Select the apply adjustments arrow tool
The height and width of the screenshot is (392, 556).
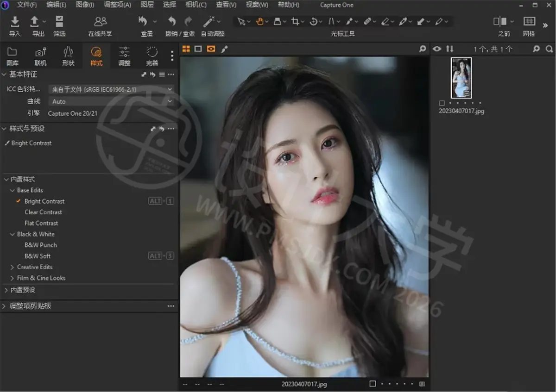point(421,21)
